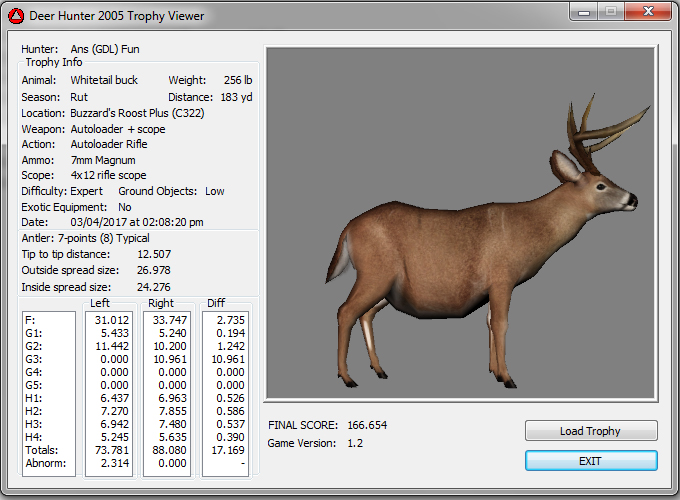Click the Inside spread size value 24.276
This screenshot has height=500, width=680.
(153, 287)
